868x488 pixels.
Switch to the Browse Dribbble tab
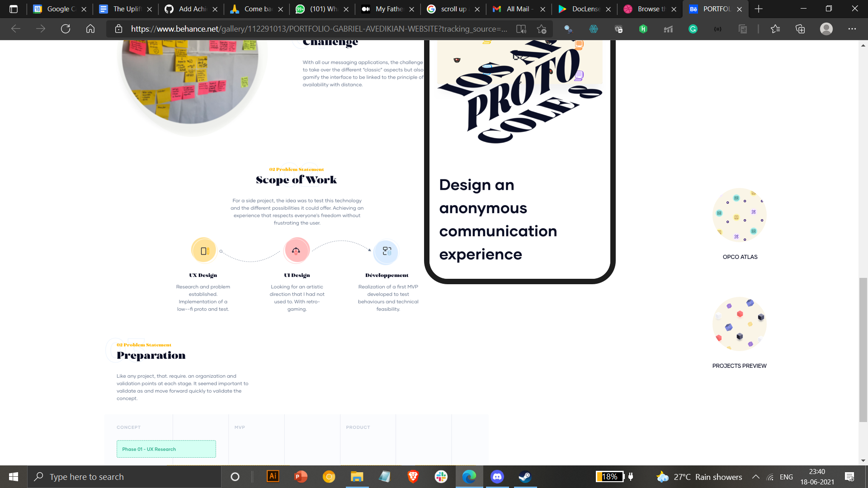650,9
